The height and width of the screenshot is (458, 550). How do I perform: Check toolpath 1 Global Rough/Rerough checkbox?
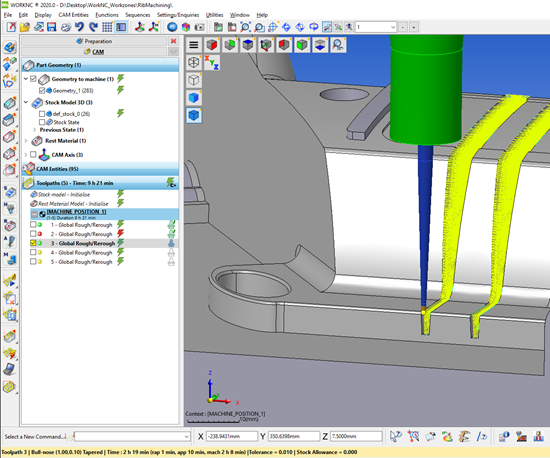pyautogui.click(x=33, y=224)
